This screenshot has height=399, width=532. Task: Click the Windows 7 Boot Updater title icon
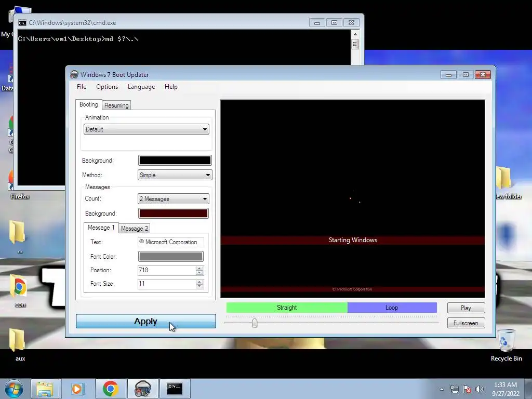pyautogui.click(x=74, y=75)
